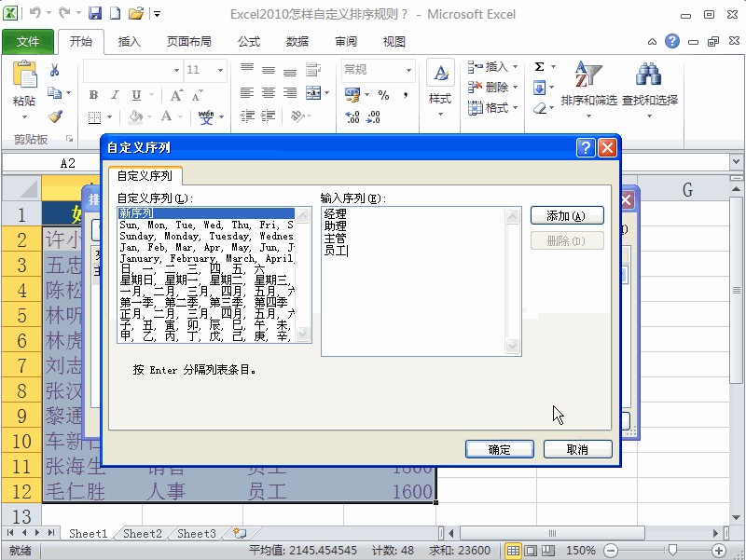
Task: Open Find and Select binoculars
Action: (649, 89)
